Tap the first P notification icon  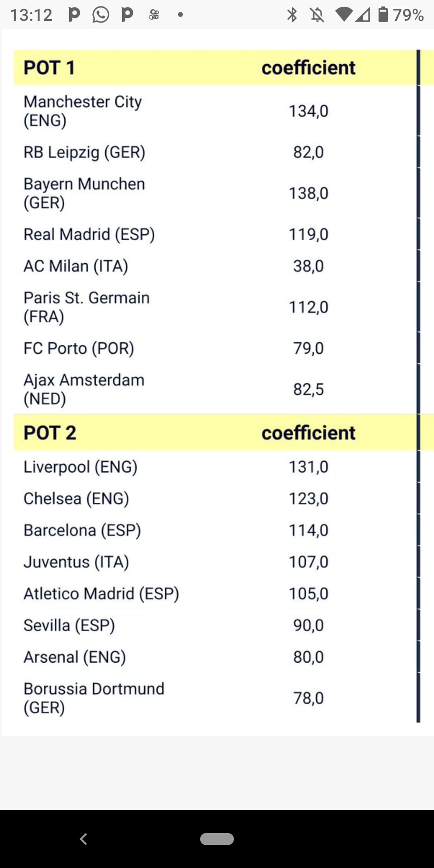click(x=74, y=14)
